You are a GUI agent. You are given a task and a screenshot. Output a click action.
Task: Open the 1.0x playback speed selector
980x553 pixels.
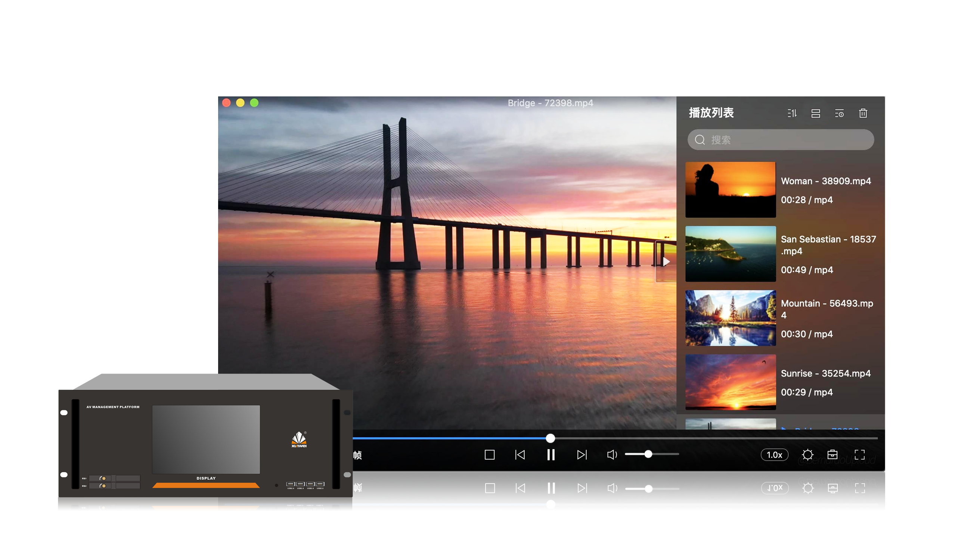pyautogui.click(x=774, y=454)
